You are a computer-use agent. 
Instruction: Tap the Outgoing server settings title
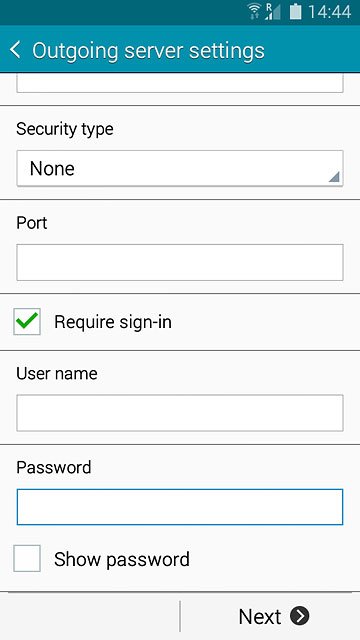(148, 51)
